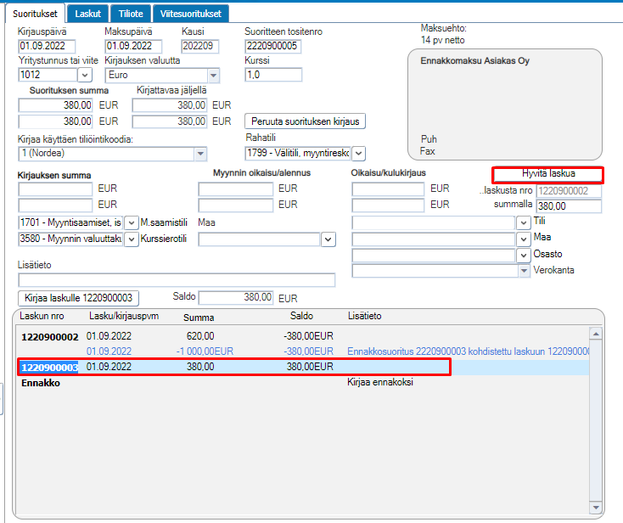Click first Oikaisu/kulukirjaus input field
The height and width of the screenshot is (523, 623).
click(x=388, y=188)
